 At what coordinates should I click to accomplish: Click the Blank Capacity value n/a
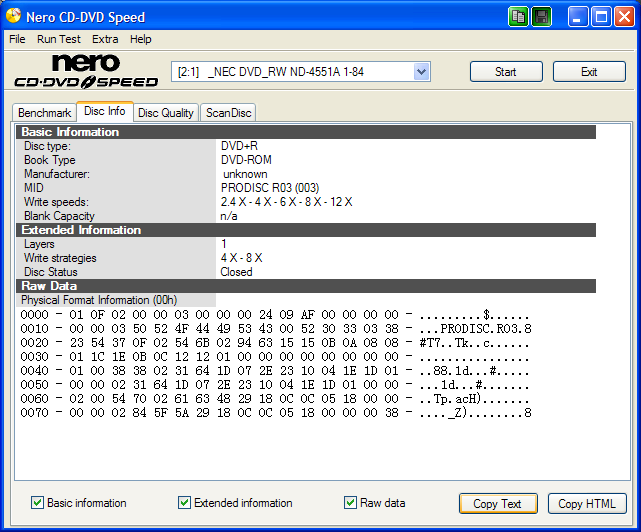(229, 216)
